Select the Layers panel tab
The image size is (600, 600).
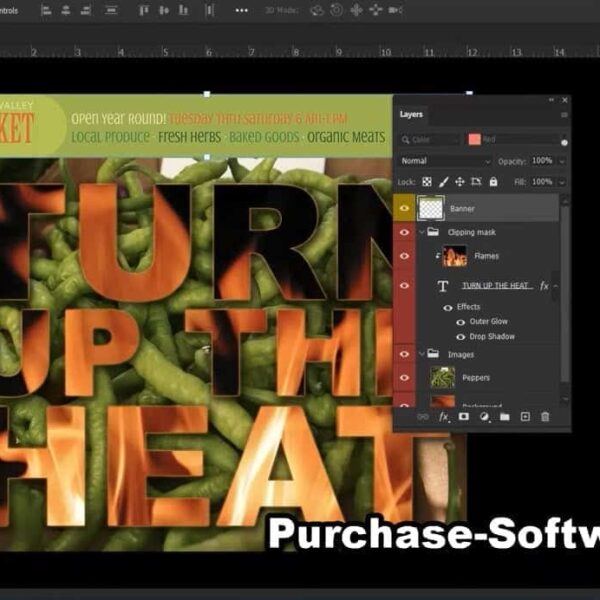pyautogui.click(x=411, y=115)
